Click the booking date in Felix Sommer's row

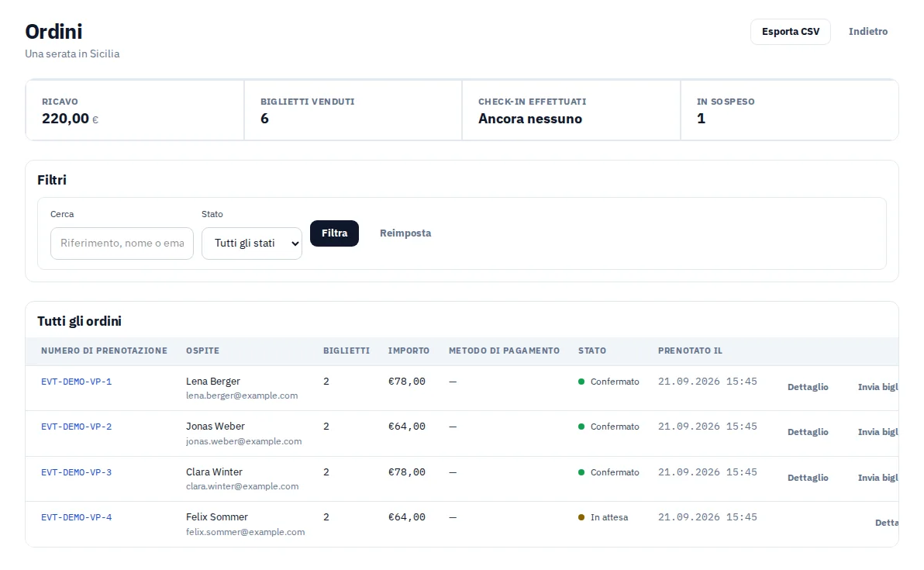[x=708, y=517]
